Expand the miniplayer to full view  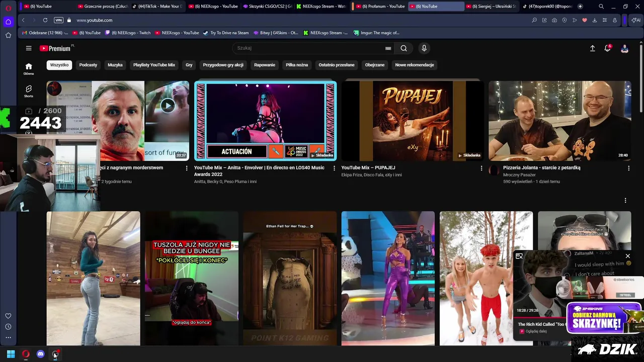(519, 256)
